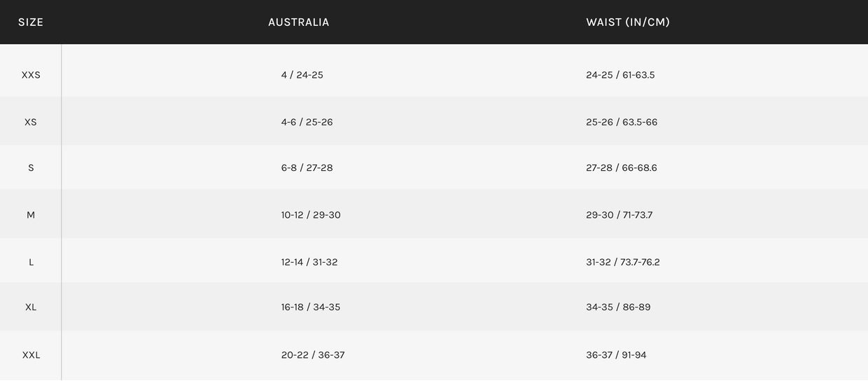Click waist value 24-25 / 61-63.5

[620, 75]
